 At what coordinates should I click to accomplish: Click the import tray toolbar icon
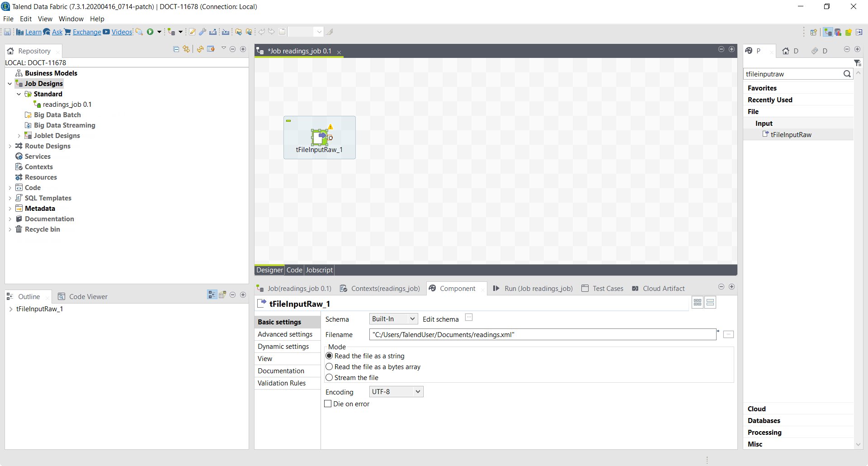tap(226, 32)
